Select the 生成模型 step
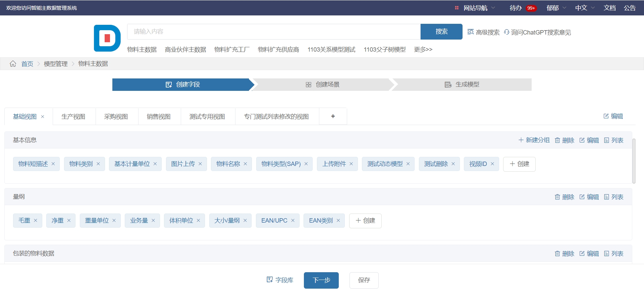This screenshot has width=644, height=295. [462, 84]
